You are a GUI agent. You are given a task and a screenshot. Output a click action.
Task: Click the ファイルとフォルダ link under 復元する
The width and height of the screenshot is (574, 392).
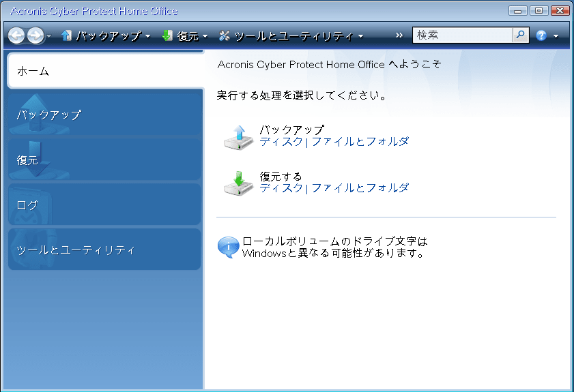pos(360,188)
